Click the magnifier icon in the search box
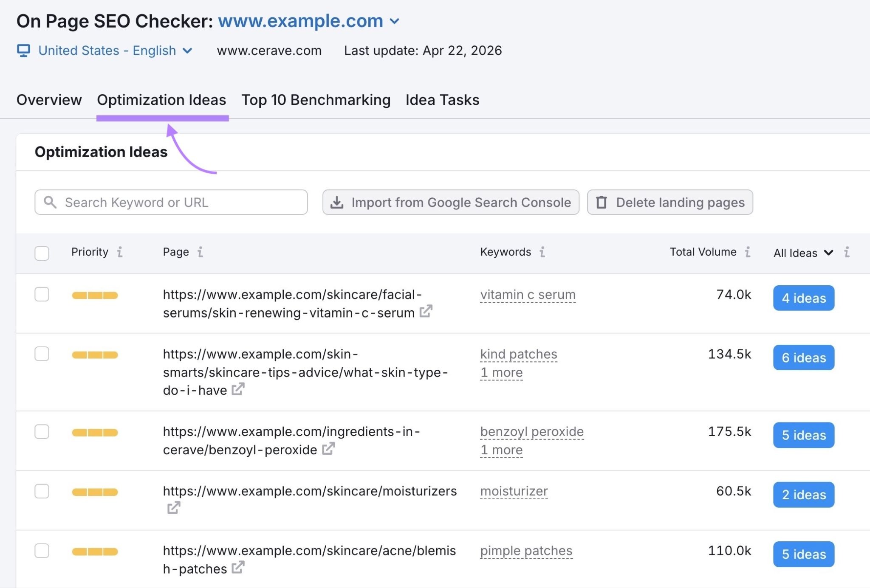The height and width of the screenshot is (588, 870). (x=50, y=202)
